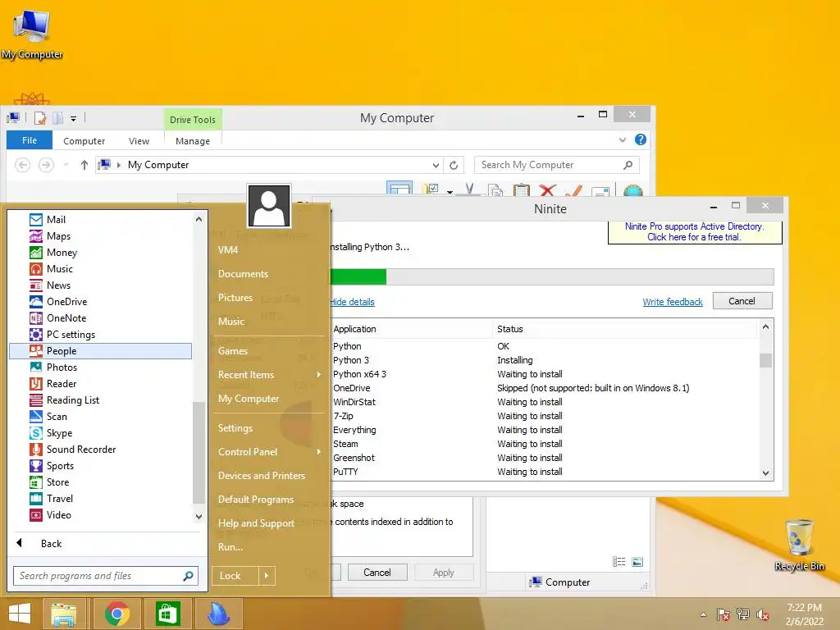
Task: Click the Hide details link
Action: [x=353, y=302]
